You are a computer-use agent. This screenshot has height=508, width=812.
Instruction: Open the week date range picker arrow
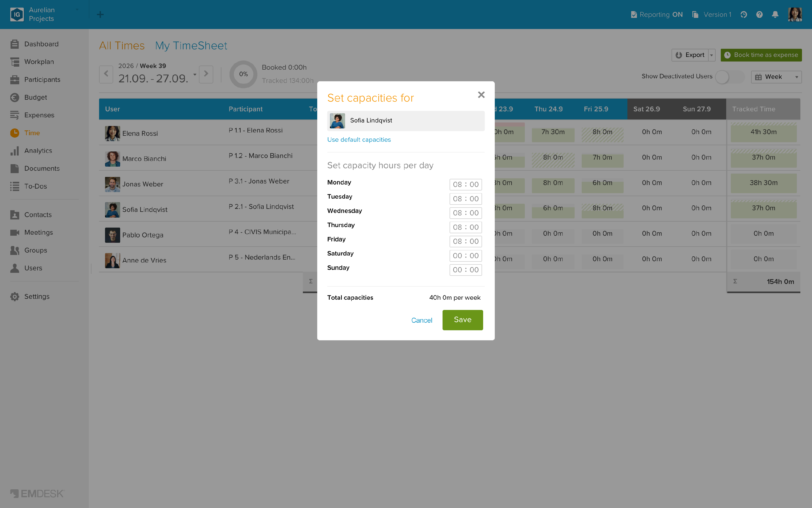point(195,75)
